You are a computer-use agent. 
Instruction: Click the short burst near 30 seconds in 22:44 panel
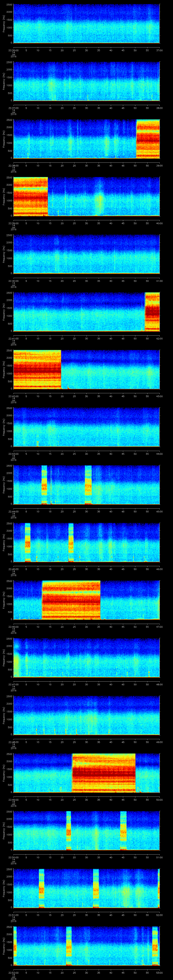(88, 485)
